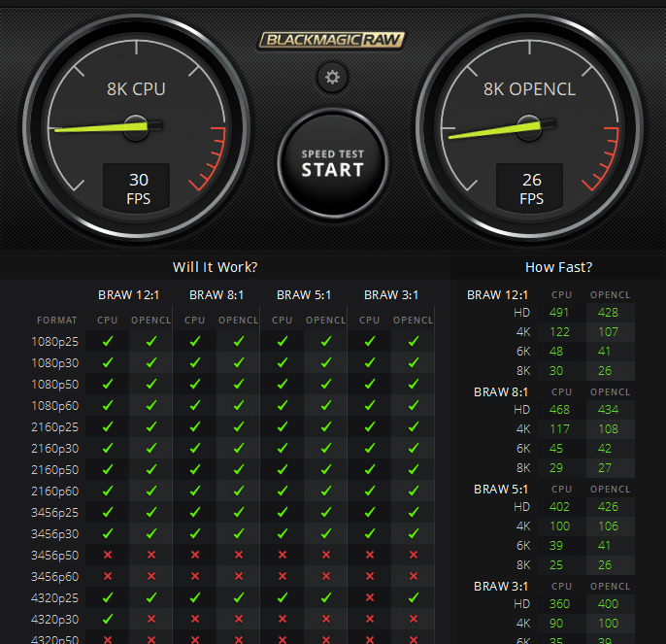Click 1080p50 BRAW 8:1 CPU checkmark
This screenshot has height=644, width=666.
coord(195,384)
